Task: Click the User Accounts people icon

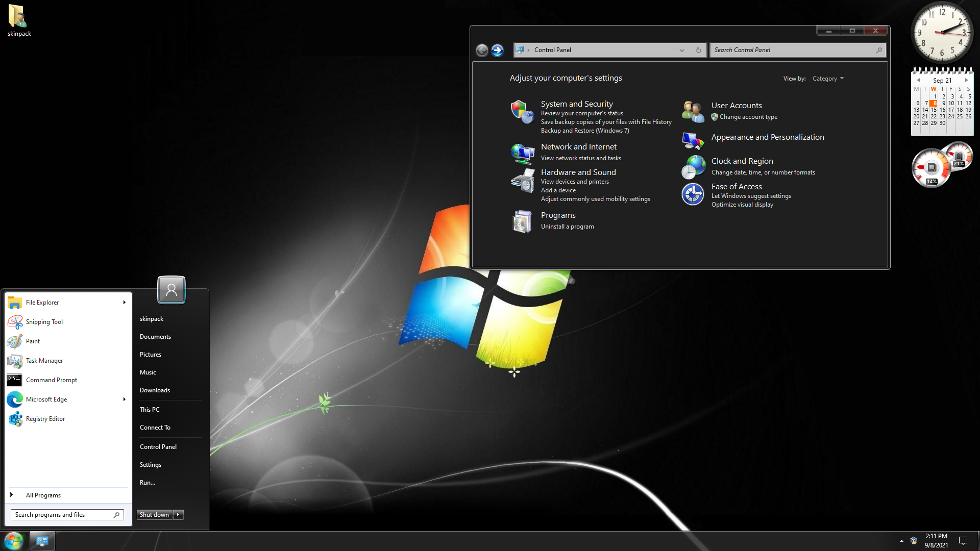Action: pyautogui.click(x=693, y=111)
